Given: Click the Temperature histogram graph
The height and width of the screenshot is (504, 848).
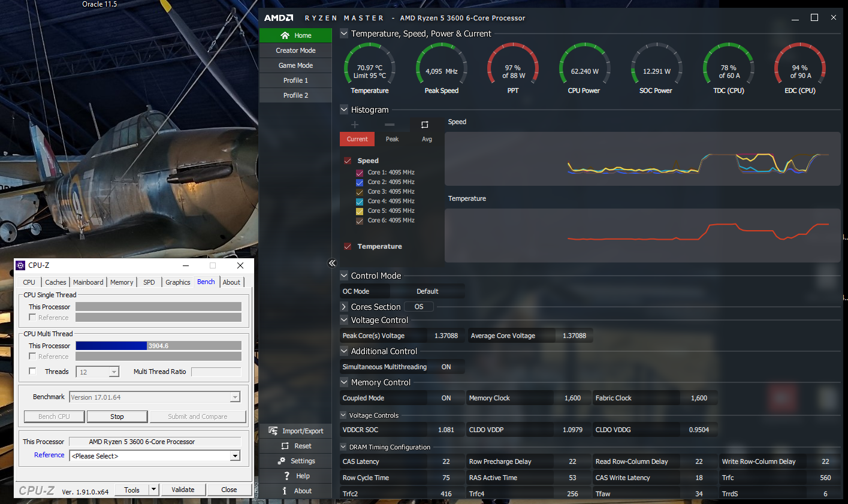Looking at the screenshot, I should pos(642,236).
